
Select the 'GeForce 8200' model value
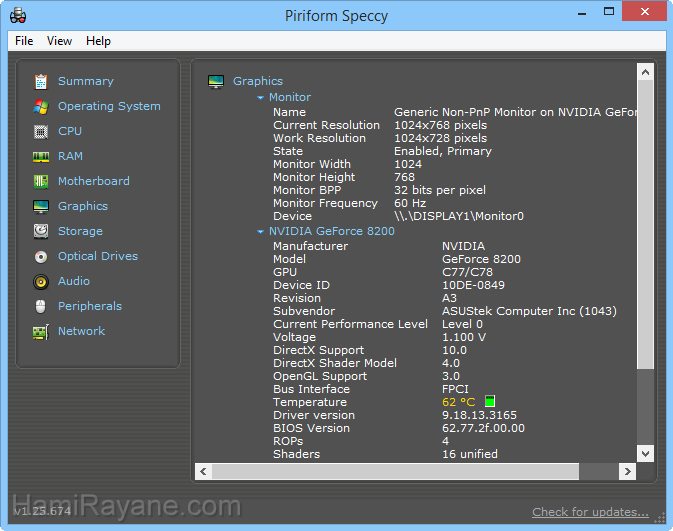pos(481,259)
